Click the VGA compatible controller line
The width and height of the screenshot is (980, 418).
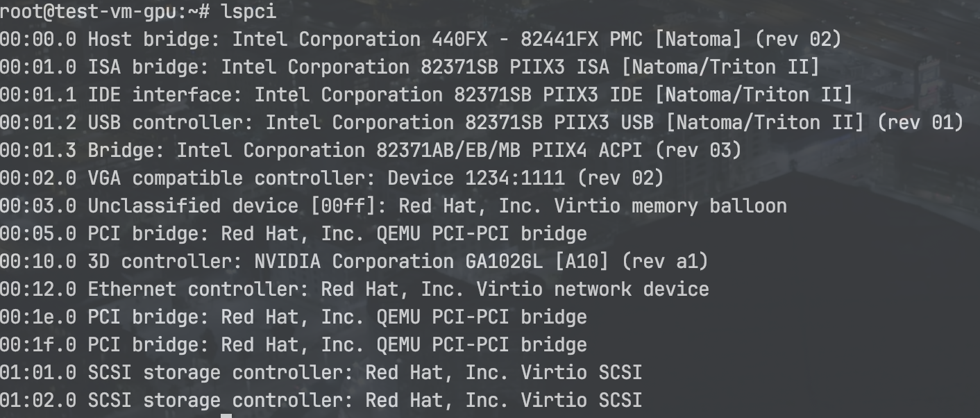[332, 178]
